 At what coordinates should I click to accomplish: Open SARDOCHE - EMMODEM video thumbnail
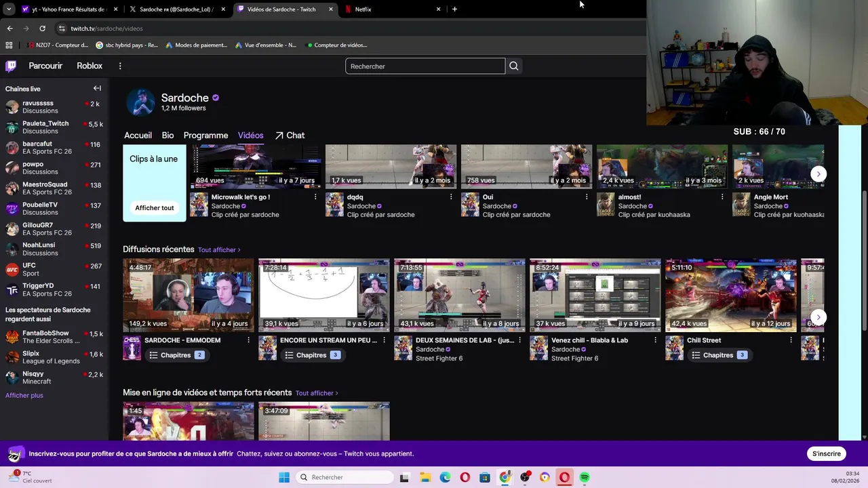[x=189, y=296]
